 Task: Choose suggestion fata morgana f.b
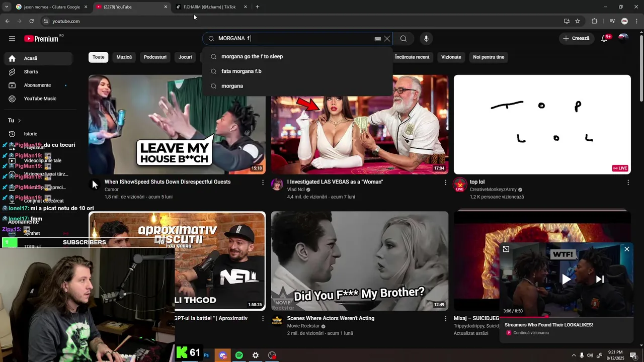tap(297, 71)
